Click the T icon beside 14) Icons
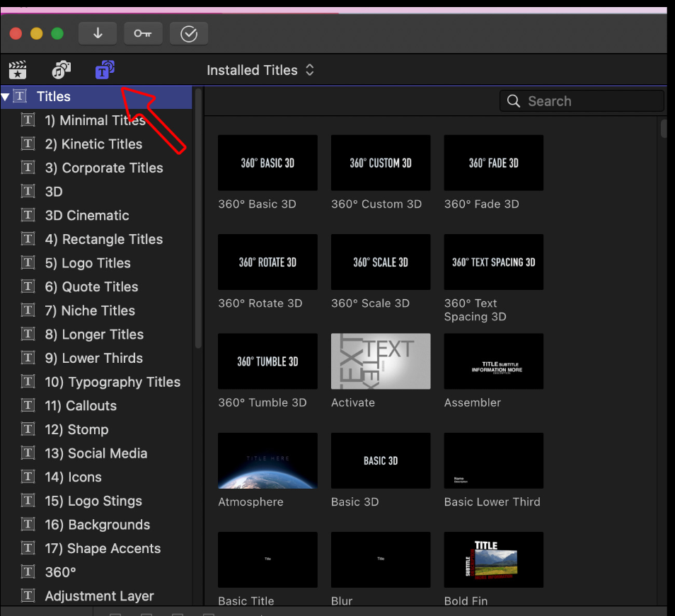 coord(28,476)
